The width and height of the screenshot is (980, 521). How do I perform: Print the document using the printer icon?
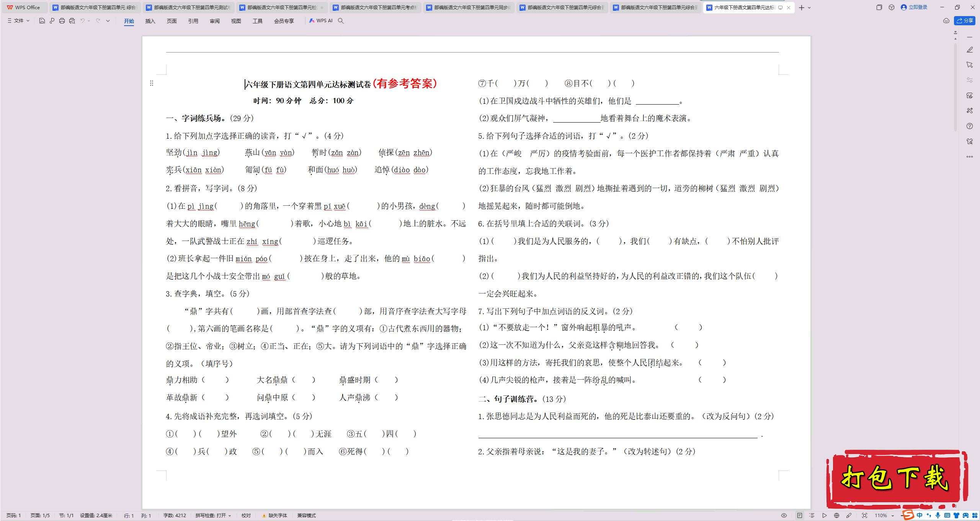(x=62, y=21)
